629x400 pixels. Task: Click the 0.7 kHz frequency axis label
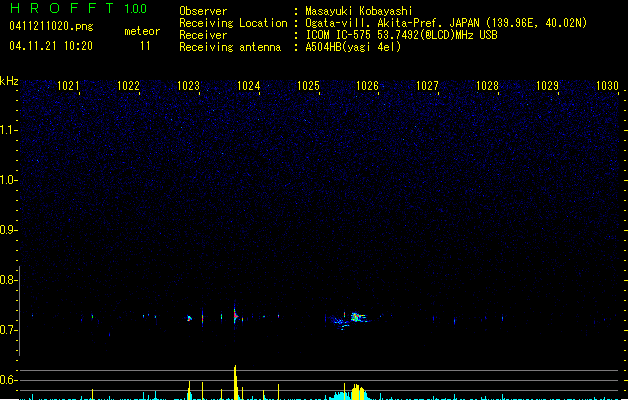tap(8, 330)
